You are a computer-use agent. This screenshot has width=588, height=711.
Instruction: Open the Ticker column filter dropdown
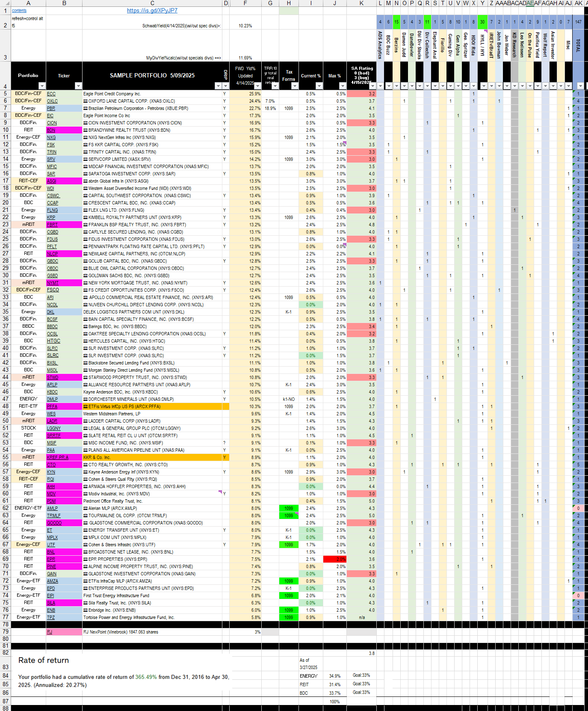pyautogui.click(x=78, y=86)
